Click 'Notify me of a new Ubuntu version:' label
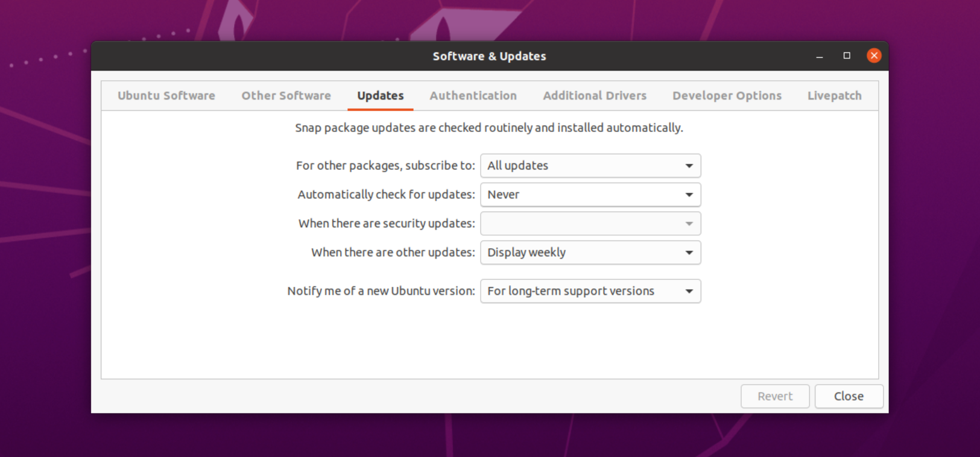 tap(381, 291)
